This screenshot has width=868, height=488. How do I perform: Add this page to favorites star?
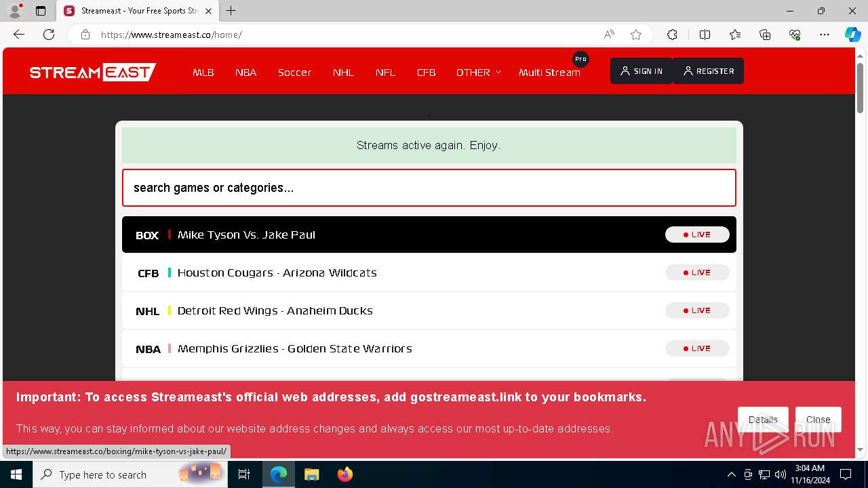tap(636, 35)
